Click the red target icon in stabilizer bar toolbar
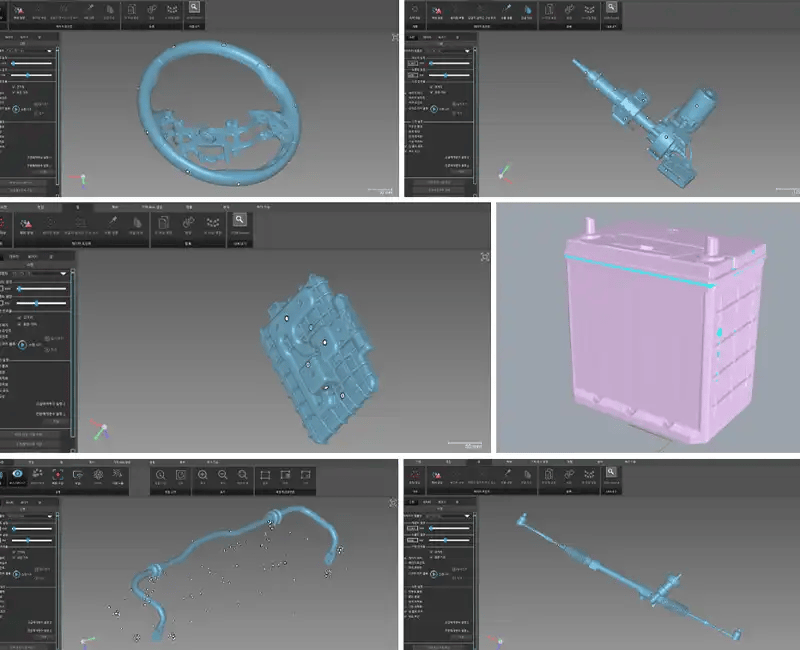The width and height of the screenshot is (800, 650). click(x=58, y=474)
